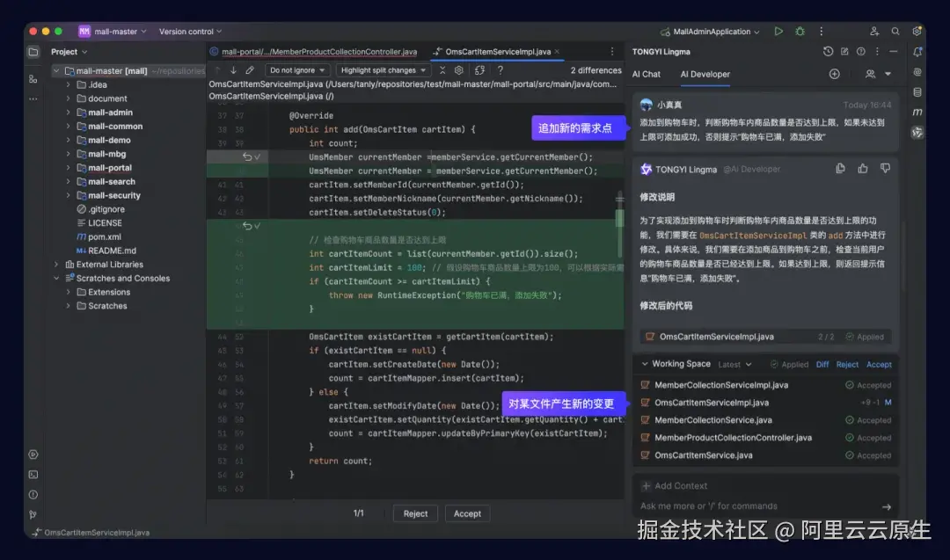
Task: Open the Project tool window folder icon
Action: pos(33,52)
